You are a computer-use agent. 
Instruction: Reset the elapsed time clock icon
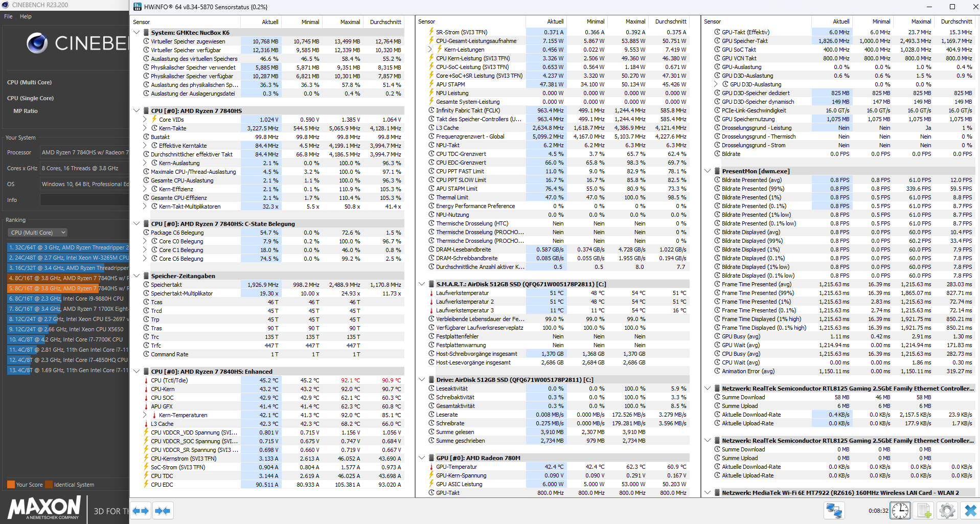pyautogui.click(x=900, y=510)
